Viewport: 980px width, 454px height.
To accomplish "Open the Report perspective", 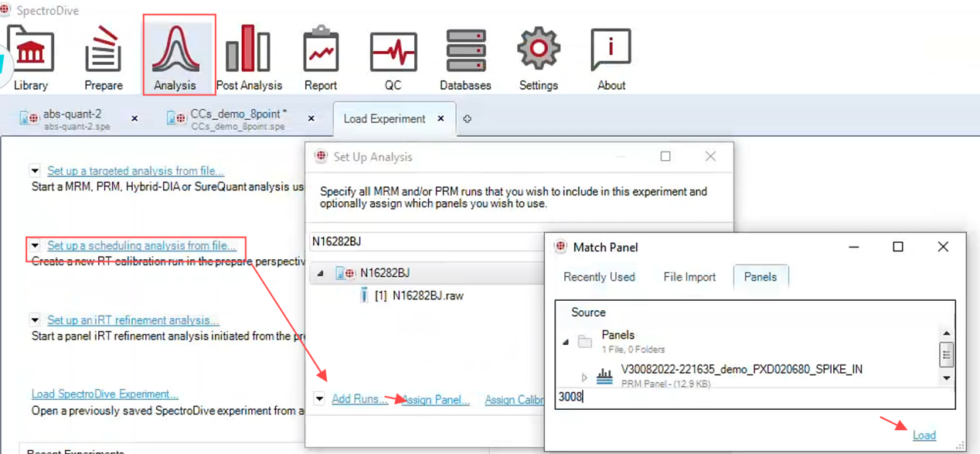I will click(x=321, y=57).
